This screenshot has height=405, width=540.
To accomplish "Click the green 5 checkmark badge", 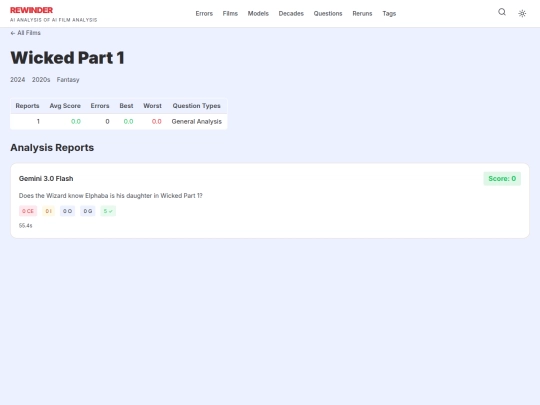I will tap(108, 211).
